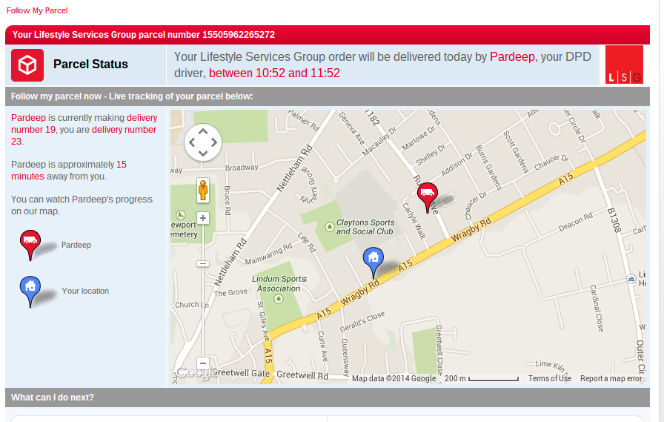The height and width of the screenshot is (422, 664).
Task: Click the Google logo on the map
Action: click(193, 372)
